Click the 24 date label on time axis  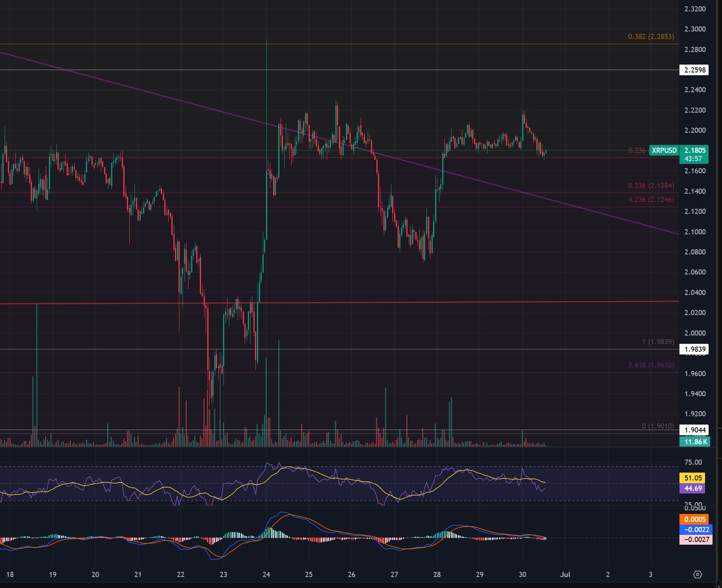coord(266,575)
